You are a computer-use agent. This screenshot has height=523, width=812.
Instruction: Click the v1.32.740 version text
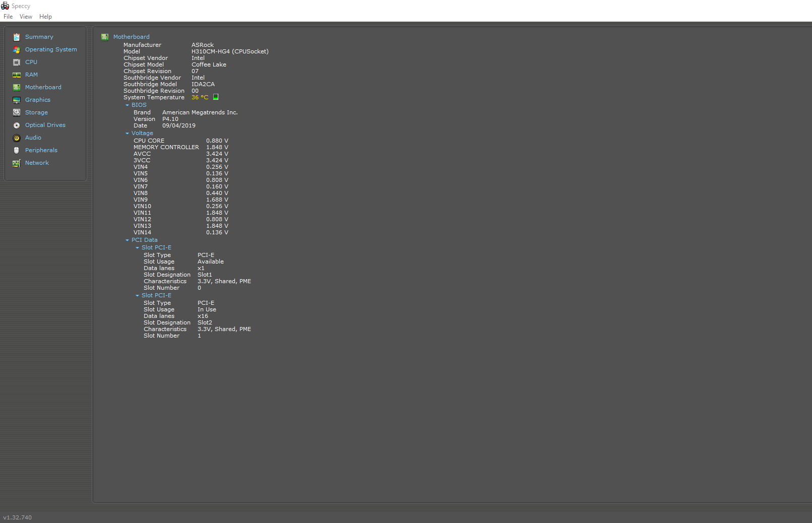coord(17,517)
